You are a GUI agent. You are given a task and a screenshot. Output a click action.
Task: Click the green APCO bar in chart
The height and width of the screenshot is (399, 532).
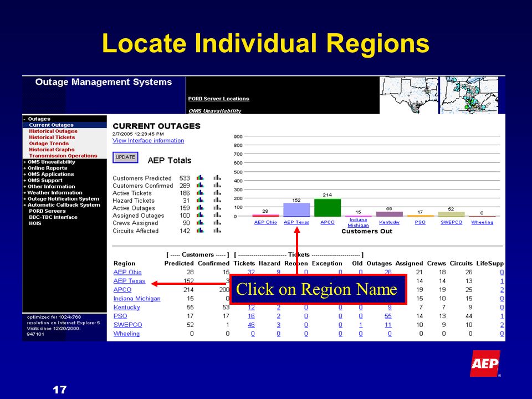[x=328, y=208]
